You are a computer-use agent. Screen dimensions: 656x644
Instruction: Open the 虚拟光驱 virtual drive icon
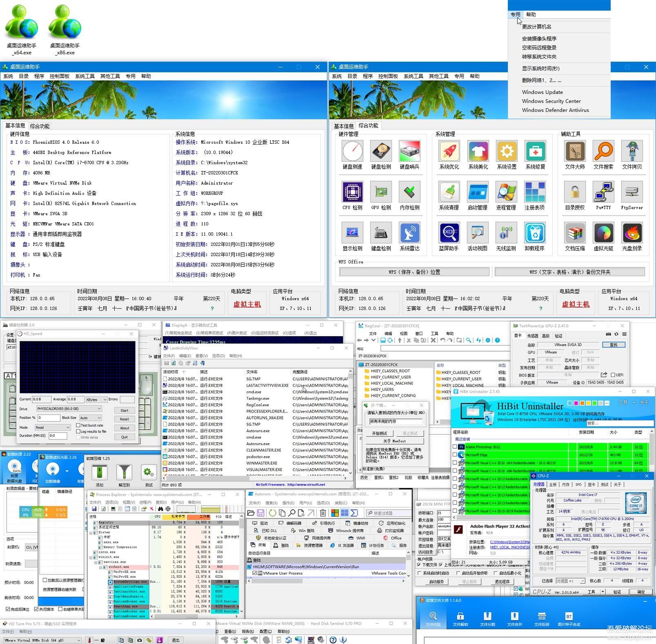(x=603, y=233)
